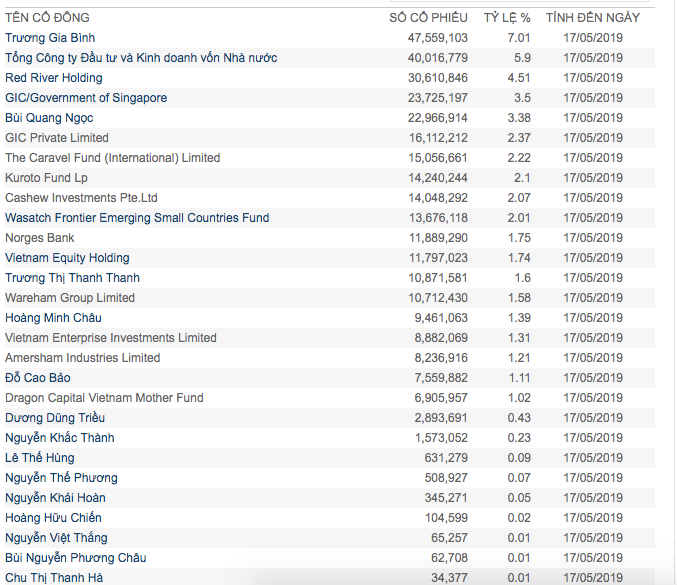Click share count 23,725,197
Screen dimensions: 677x585
pyautogui.click(x=438, y=98)
